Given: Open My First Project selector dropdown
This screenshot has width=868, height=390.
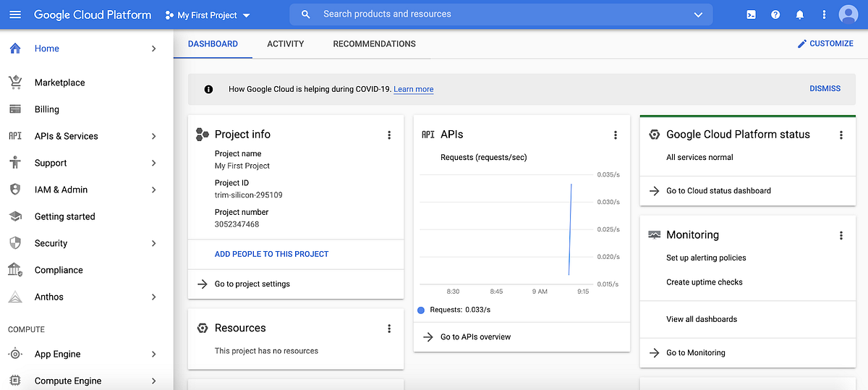Looking at the screenshot, I should (208, 15).
